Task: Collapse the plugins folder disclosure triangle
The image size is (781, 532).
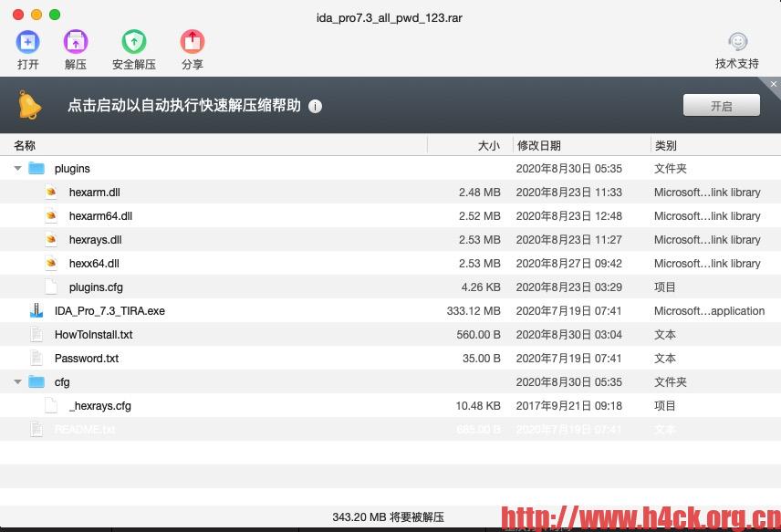Action: pyautogui.click(x=18, y=169)
